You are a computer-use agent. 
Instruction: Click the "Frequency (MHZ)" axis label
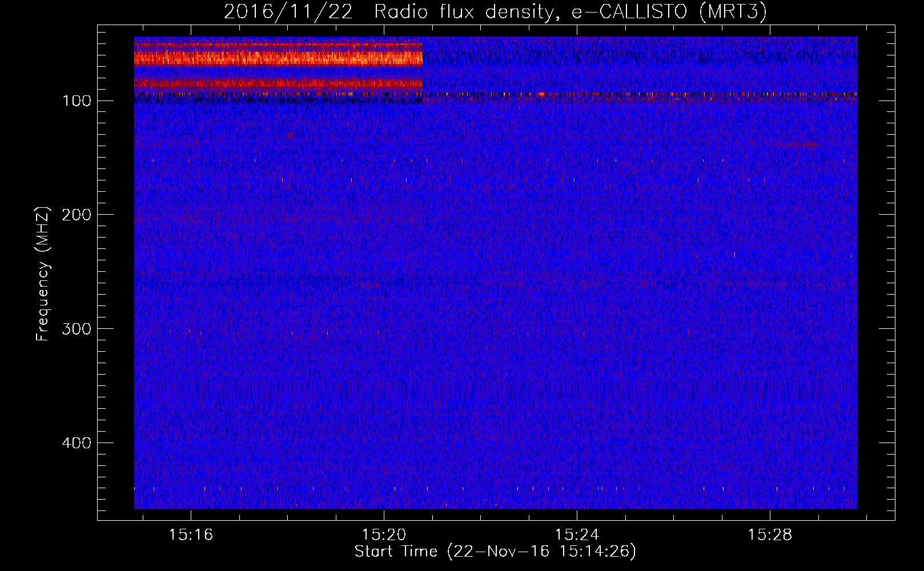pyautogui.click(x=43, y=274)
